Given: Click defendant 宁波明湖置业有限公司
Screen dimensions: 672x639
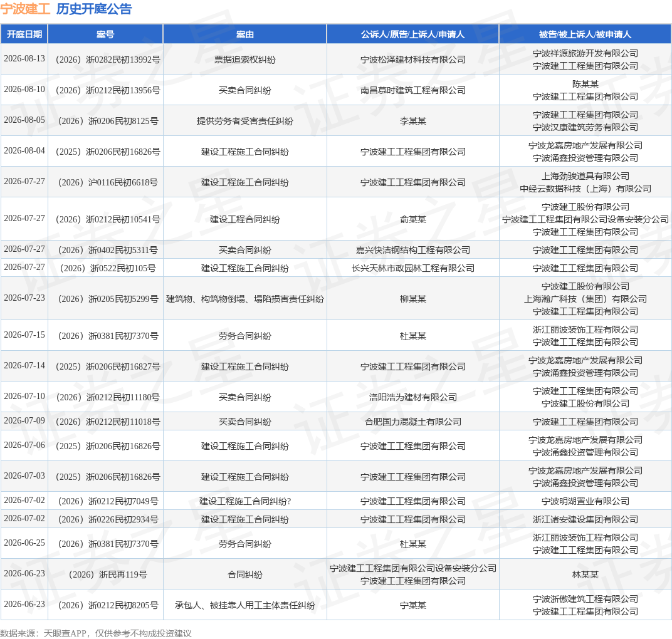Looking at the screenshot, I should point(585,501).
